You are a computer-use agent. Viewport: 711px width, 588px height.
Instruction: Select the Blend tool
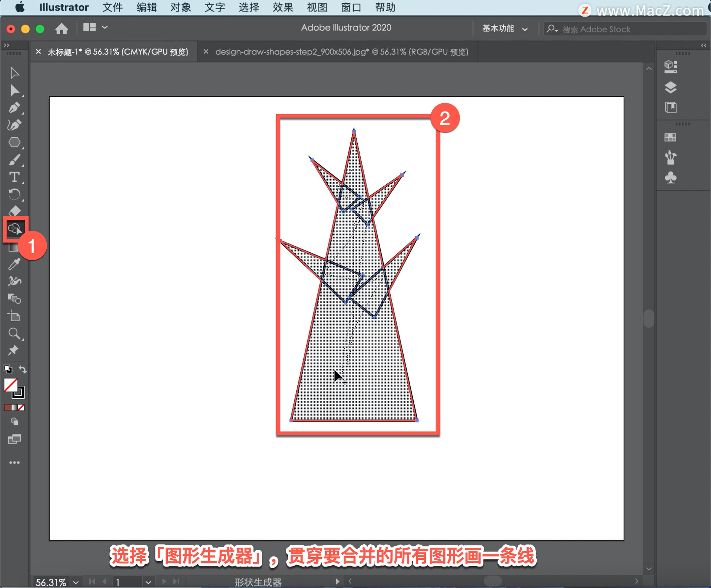[x=14, y=299]
